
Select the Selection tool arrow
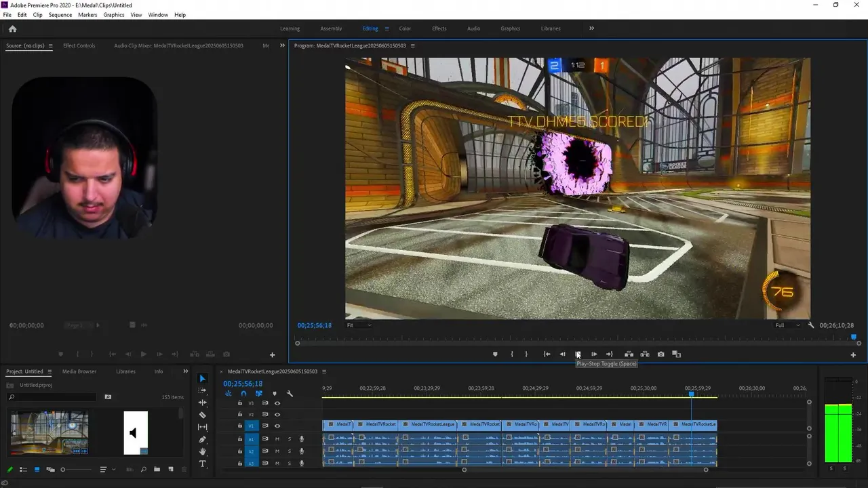coord(202,378)
